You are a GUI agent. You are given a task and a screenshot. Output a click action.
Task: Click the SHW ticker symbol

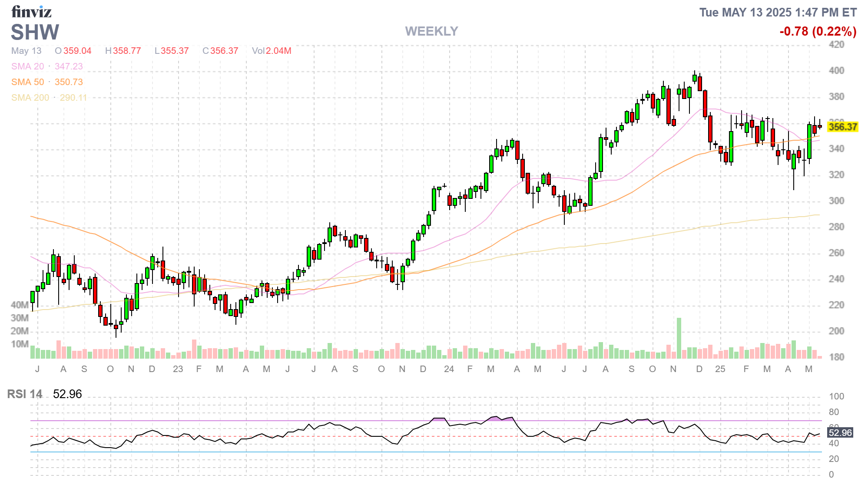pyautogui.click(x=35, y=32)
